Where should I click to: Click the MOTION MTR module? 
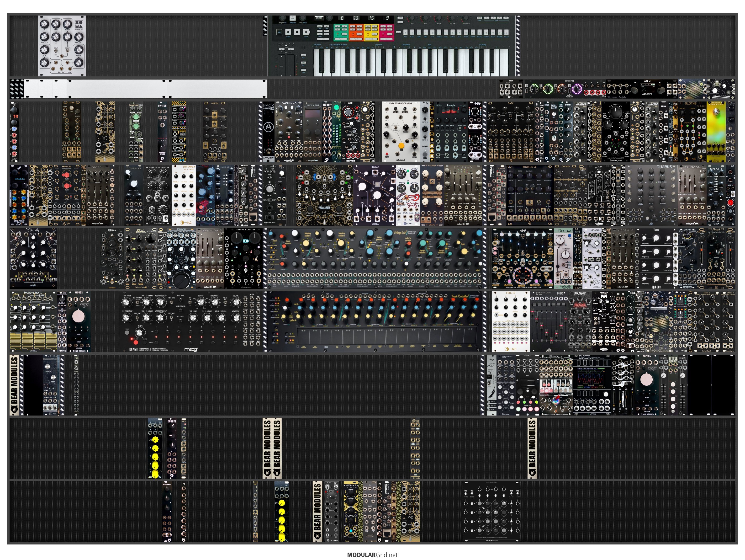tap(566, 89)
